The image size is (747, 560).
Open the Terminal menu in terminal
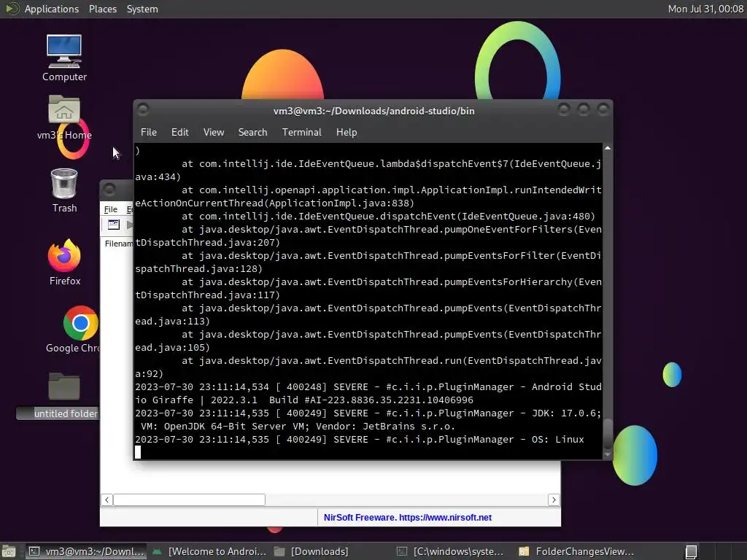301,133
